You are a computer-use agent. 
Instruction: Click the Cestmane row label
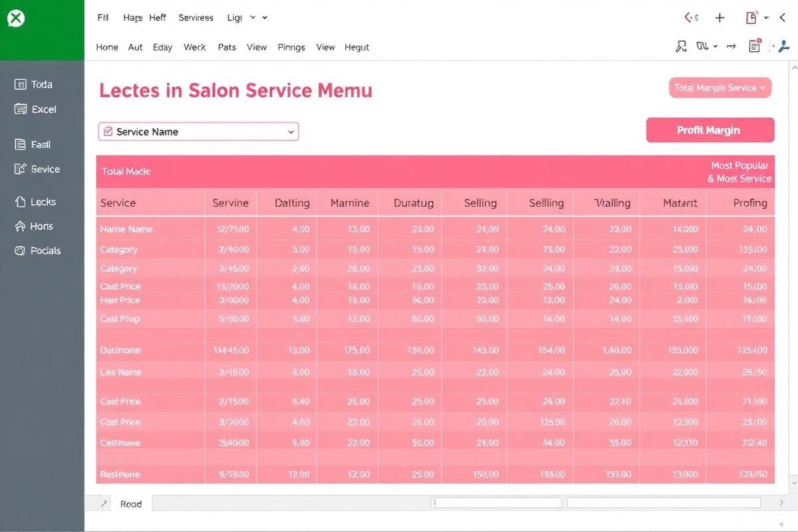pyautogui.click(x=120, y=442)
